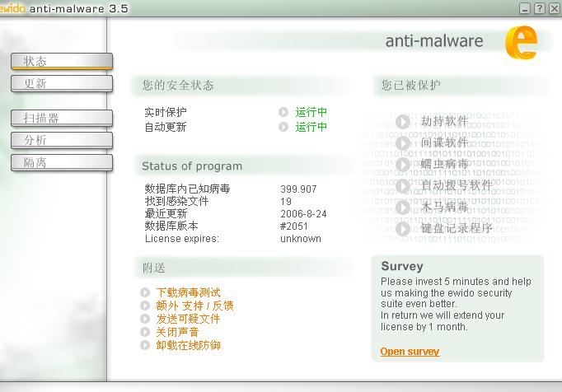
Task: Click 关闭声音 to mute sounds
Action: (177, 332)
